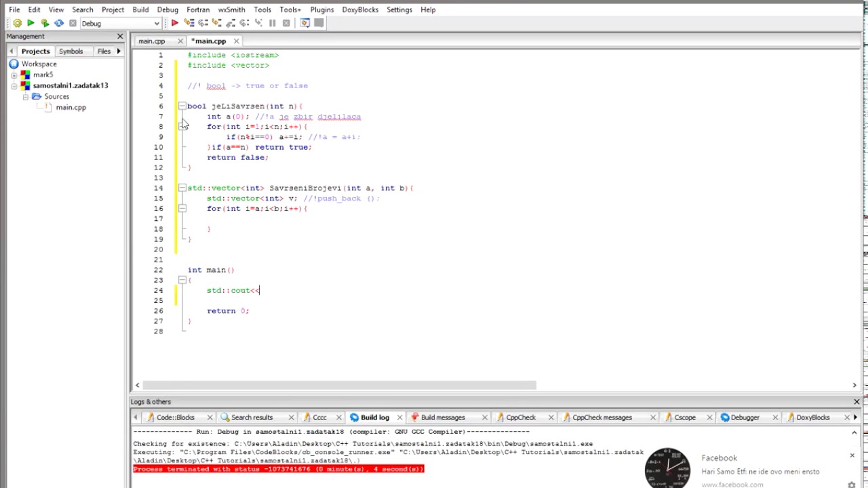Click the Build gear icon
Screen dimensions: 868x488
pyautogui.click(x=17, y=23)
